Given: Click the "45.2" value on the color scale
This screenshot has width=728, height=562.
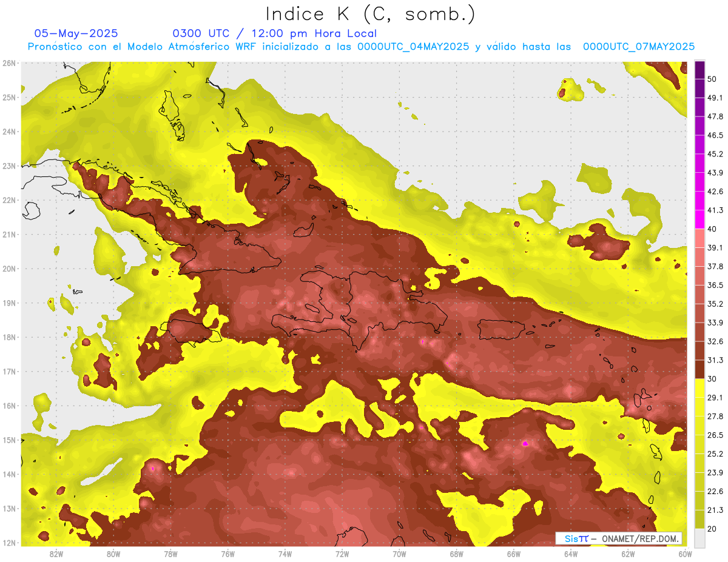Looking at the screenshot, I should coord(715,154).
